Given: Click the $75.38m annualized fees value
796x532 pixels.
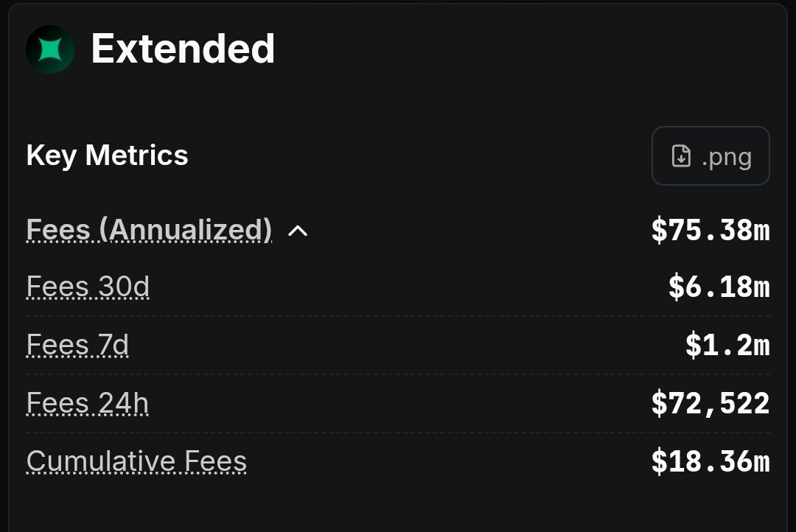Looking at the screenshot, I should (711, 231).
